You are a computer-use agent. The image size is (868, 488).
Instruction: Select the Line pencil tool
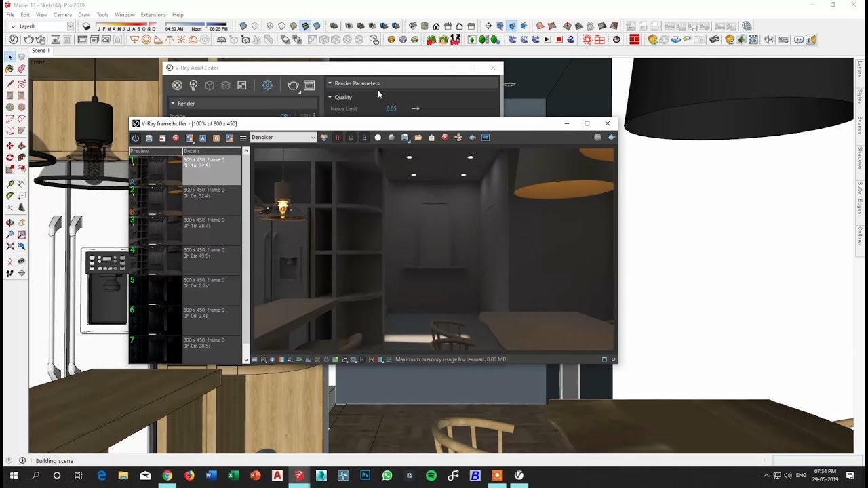(x=9, y=84)
